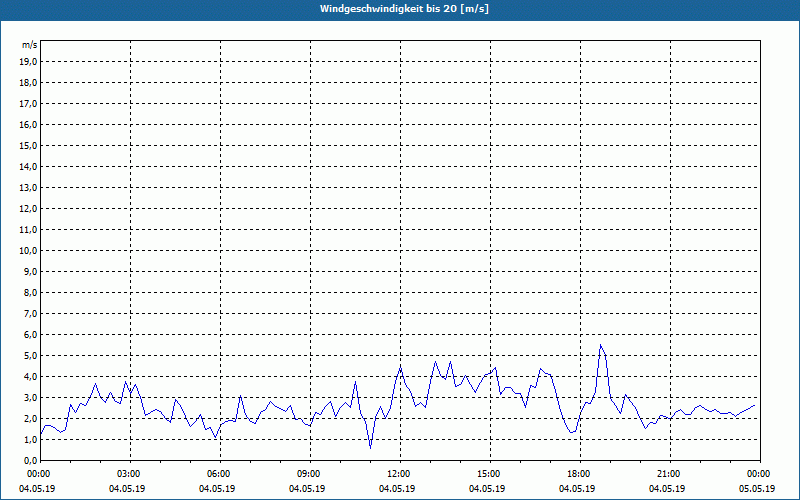
Task: Select the "06:00" time label
Action: pyautogui.click(x=220, y=474)
